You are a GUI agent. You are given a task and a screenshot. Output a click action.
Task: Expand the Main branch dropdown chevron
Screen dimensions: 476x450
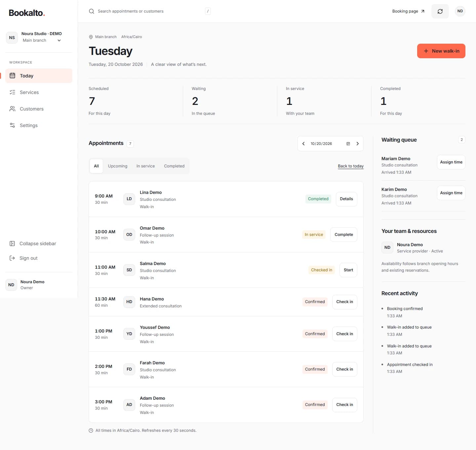pos(59,40)
